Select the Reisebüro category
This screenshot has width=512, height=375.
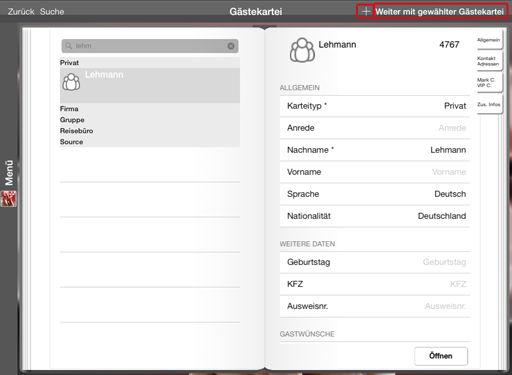tap(76, 131)
